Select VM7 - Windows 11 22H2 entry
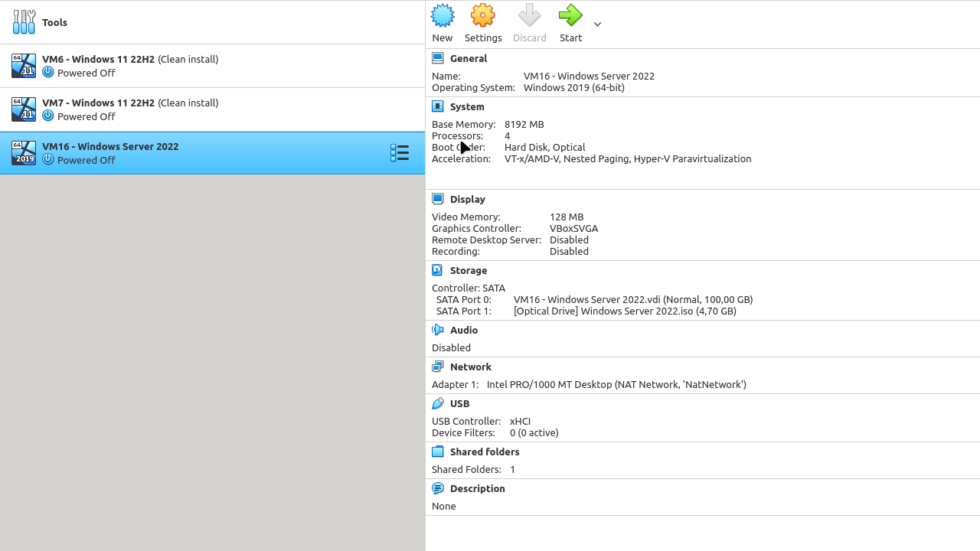 pos(212,109)
